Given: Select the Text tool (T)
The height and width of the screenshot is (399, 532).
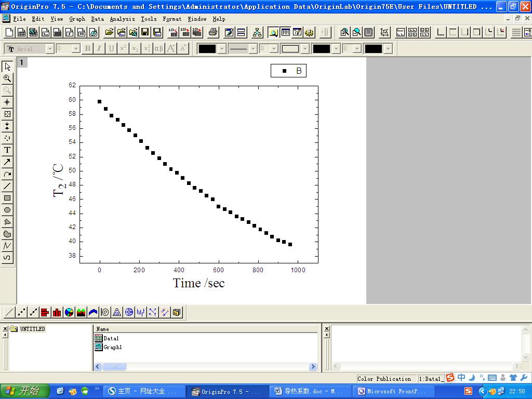Looking at the screenshot, I should point(7,150).
